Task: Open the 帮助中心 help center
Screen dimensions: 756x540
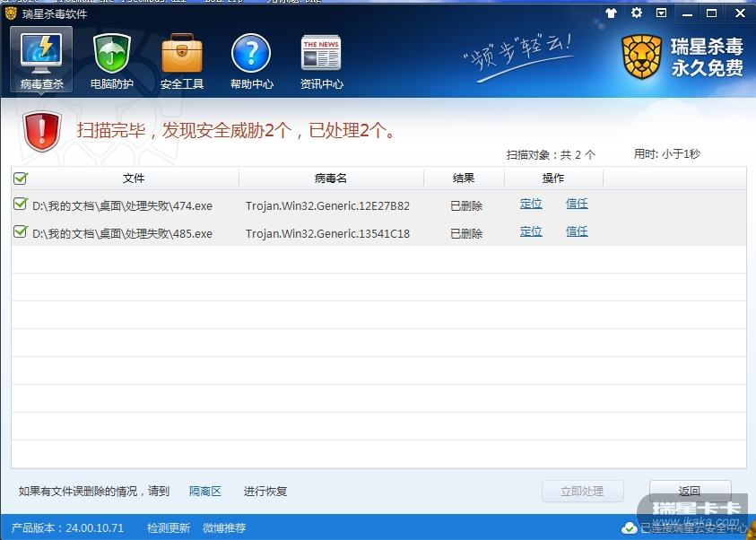Action: coord(251,61)
